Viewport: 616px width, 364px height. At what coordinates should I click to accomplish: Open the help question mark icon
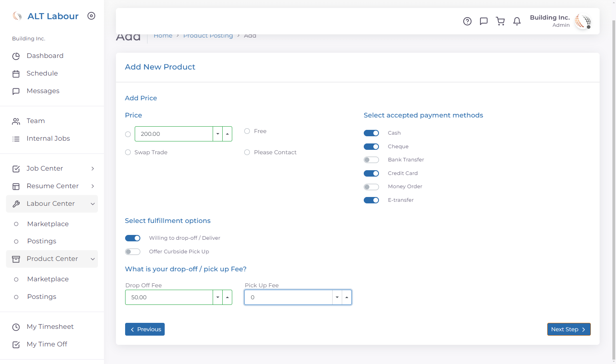pos(467,21)
